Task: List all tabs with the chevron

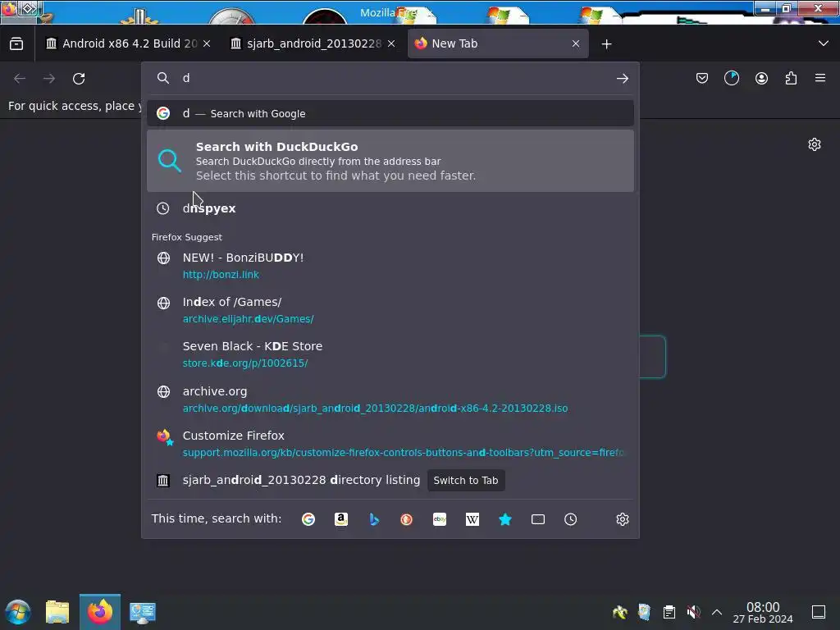Action: [824, 43]
